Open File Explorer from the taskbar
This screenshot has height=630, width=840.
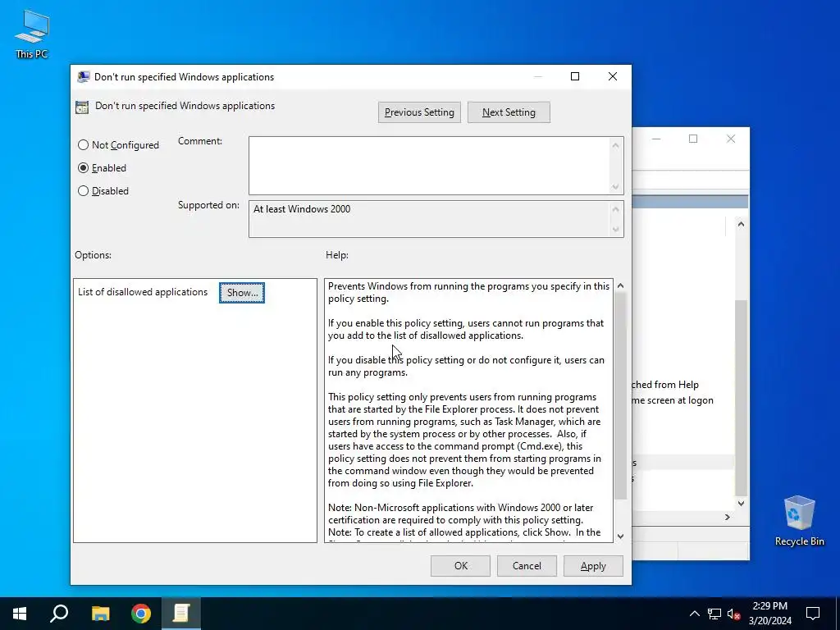[x=100, y=614]
